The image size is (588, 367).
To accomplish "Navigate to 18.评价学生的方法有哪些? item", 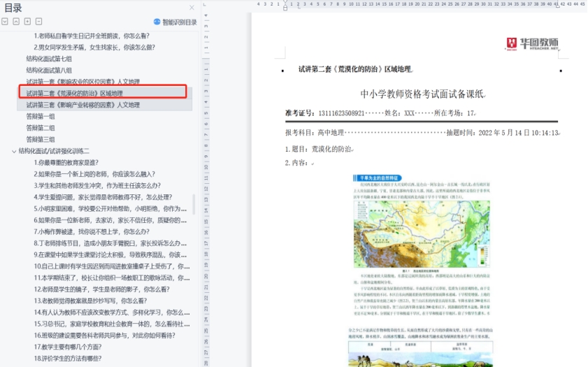I will point(68,358).
